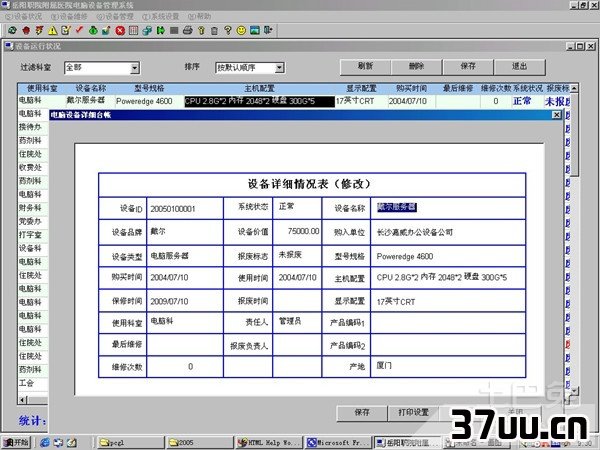Click Internet Explorer icon in quick launch
Viewport: 600px width, 450px height.
click(x=45, y=443)
